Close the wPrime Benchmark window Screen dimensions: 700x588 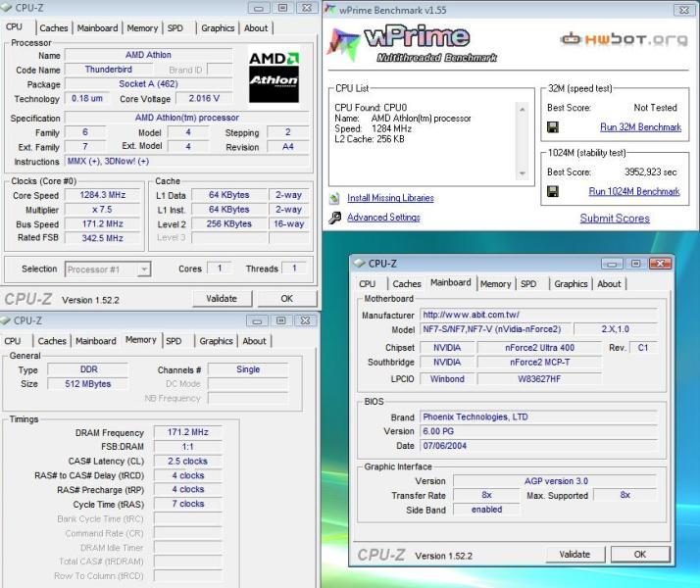click(684, 10)
